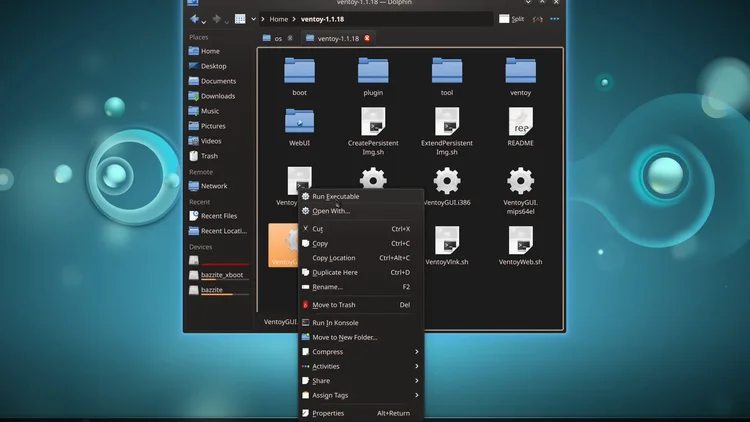Choose Move to New Folder... entry
This screenshot has width=750, height=422.
pos(361,337)
